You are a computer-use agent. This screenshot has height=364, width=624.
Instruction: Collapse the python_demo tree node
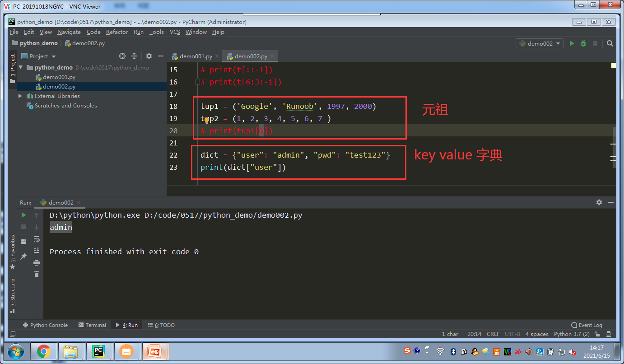coord(21,67)
